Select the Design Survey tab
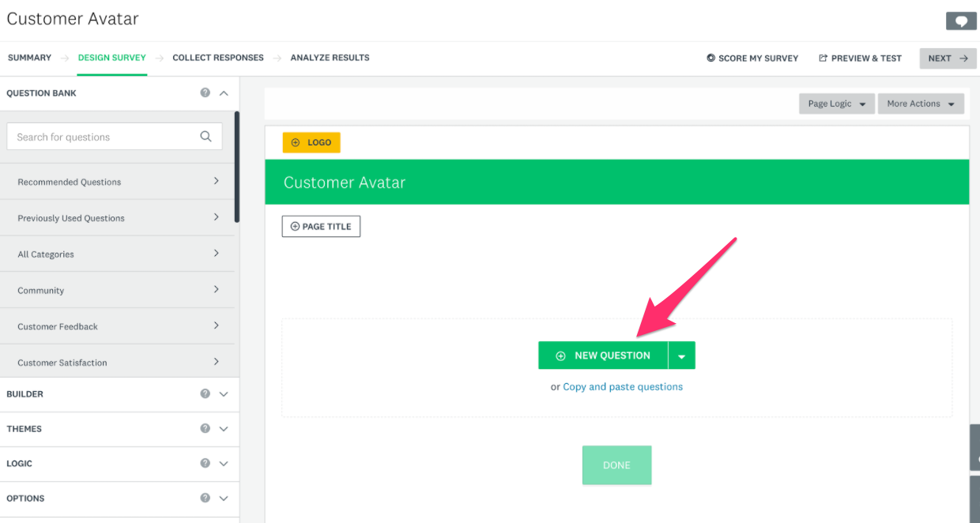This screenshot has width=980, height=523. click(x=112, y=58)
